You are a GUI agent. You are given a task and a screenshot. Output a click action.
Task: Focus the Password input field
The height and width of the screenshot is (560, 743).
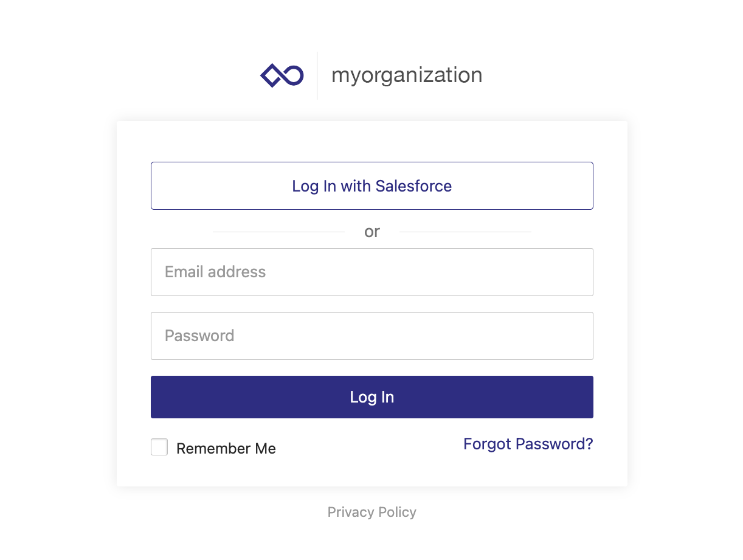tap(371, 336)
